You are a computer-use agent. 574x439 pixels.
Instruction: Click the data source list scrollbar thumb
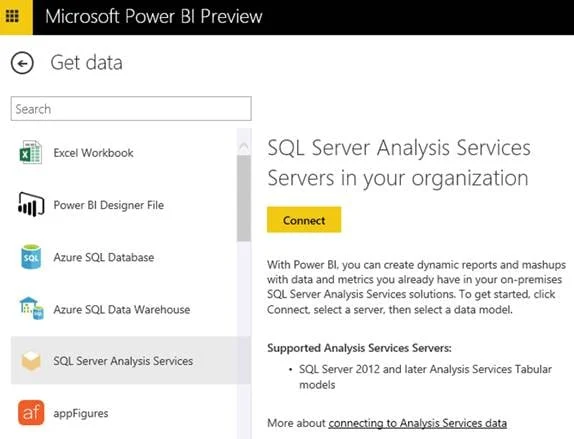coord(243,198)
